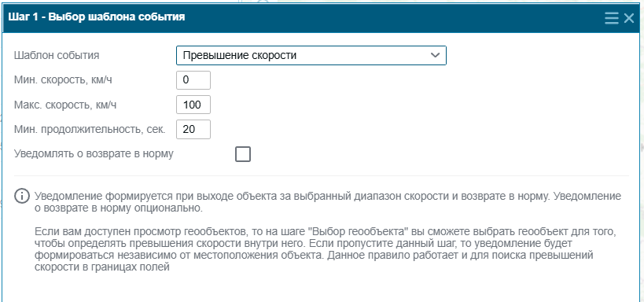
Task: Click the blank area below the help text
Action: coord(322,289)
